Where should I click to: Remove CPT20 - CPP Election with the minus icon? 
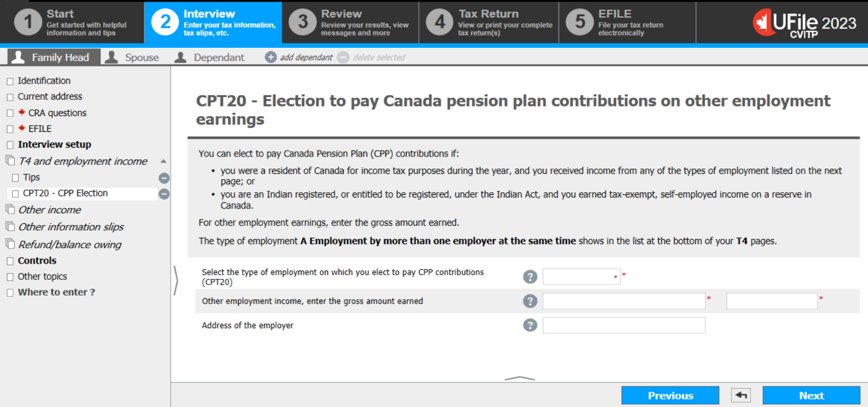(x=164, y=194)
